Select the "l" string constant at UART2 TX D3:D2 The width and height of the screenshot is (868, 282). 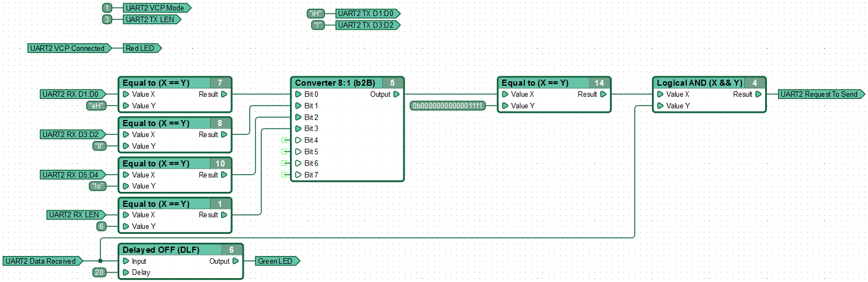click(318, 25)
